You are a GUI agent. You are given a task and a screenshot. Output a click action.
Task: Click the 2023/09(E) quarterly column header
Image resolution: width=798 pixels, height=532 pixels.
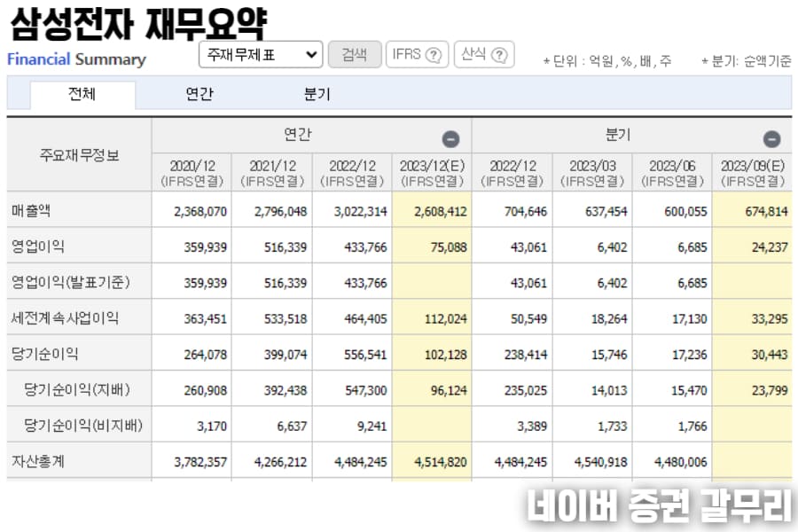pos(752,173)
